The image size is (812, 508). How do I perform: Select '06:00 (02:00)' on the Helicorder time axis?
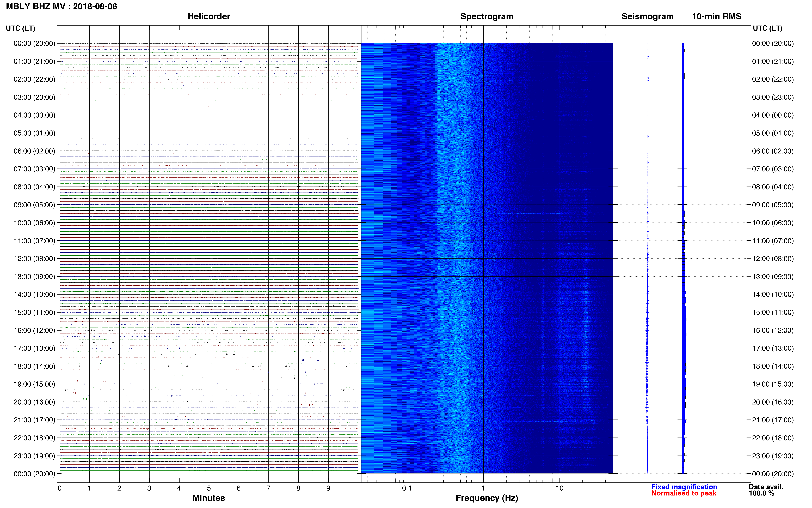click(34, 151)
